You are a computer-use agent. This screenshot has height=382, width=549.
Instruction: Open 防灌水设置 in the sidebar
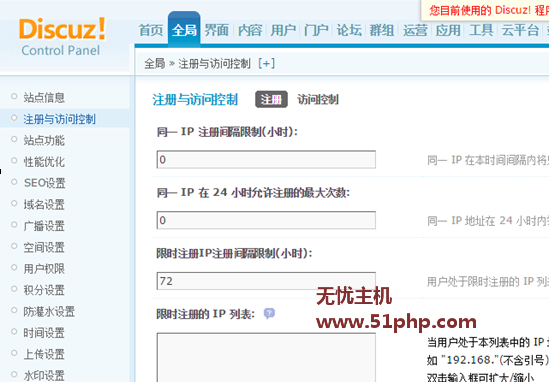pos(49,312)
